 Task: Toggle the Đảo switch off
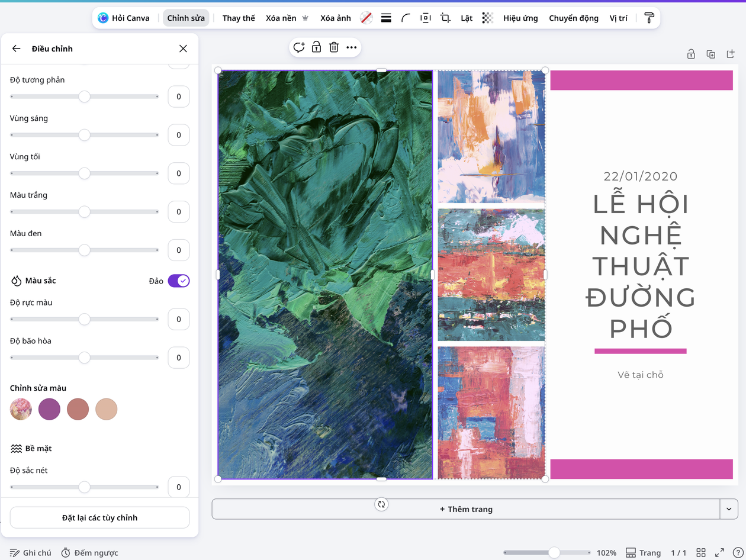pyautogui.click(x=179, y=281)
